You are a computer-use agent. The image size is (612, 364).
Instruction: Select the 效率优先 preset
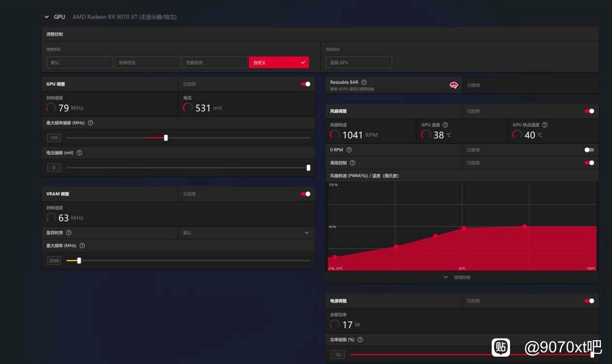[x=147, y=63]
